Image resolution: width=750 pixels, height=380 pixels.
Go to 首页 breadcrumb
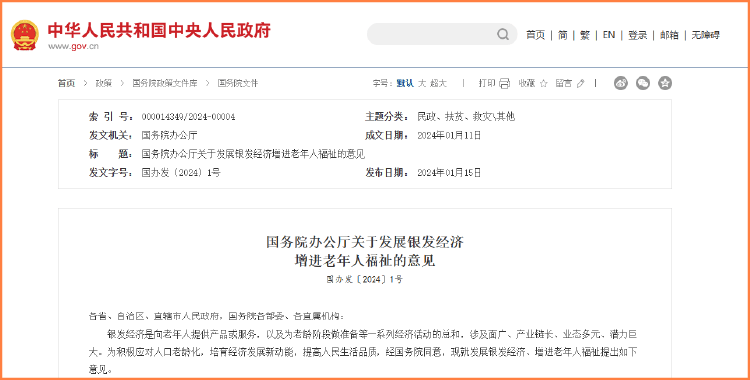pyautogui.click(x=66, y=83)
